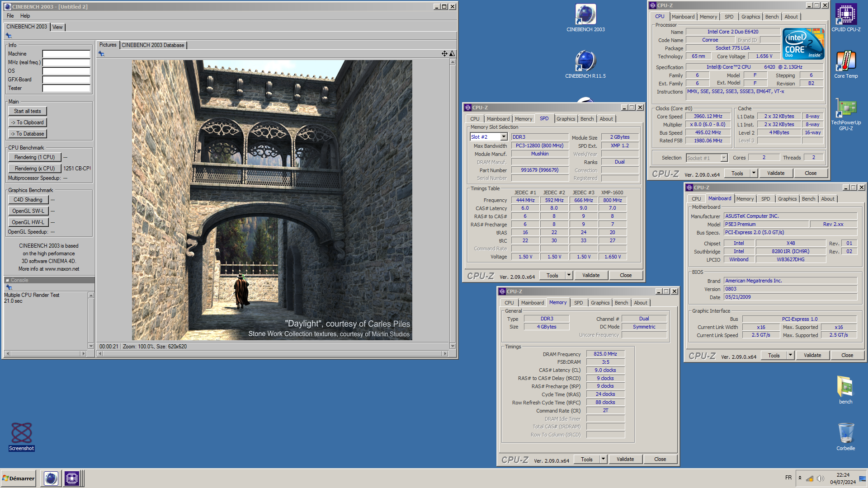The image size is (868, 488).
Task: Click the console vertical scrollbar
Action: click(x=91, y=320)
